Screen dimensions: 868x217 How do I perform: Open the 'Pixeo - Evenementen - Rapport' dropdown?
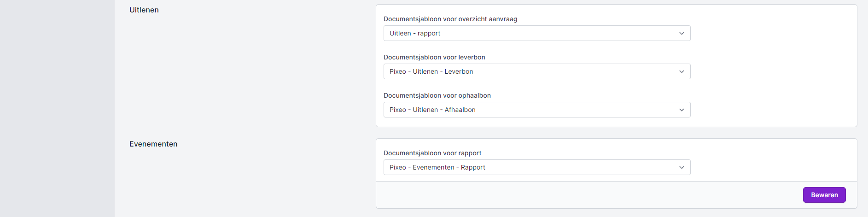(530, 167)
